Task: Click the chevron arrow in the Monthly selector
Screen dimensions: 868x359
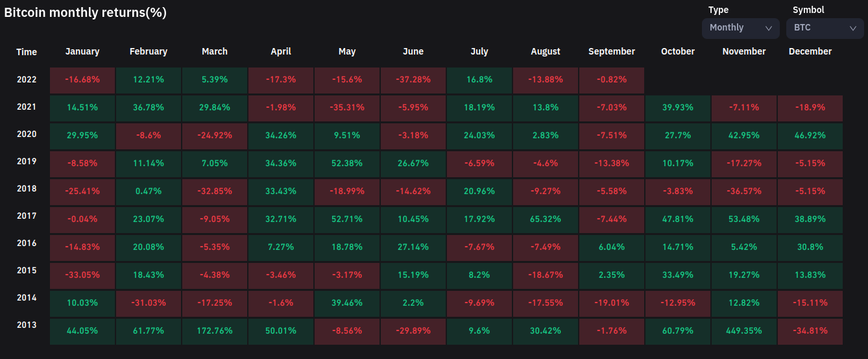Action: point(769,28)
